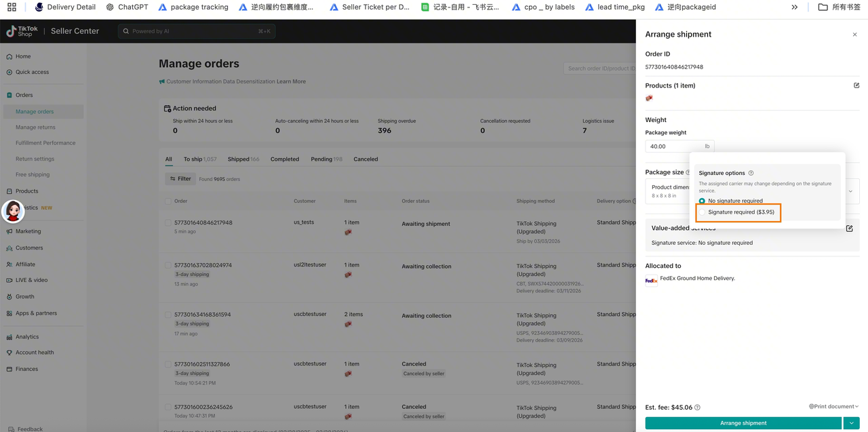Tick the checkbox for order 577301640846217948

pyautogui.click(x=168, y=222)
